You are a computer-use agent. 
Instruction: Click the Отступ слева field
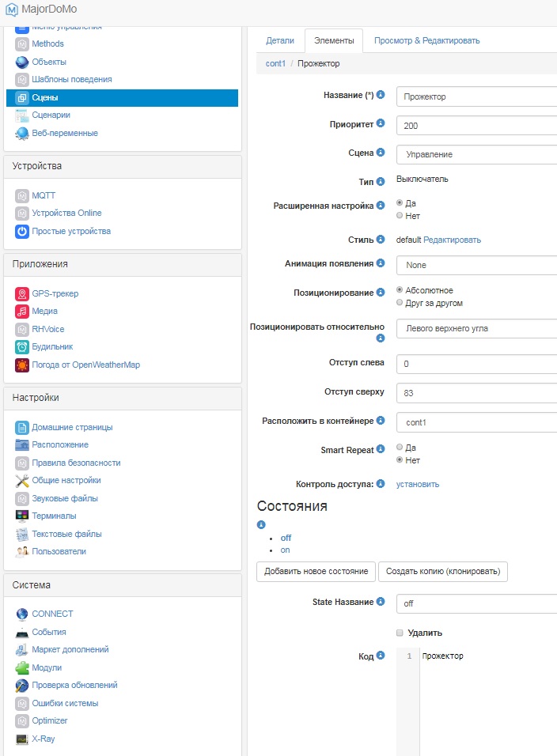click(476, 364)
